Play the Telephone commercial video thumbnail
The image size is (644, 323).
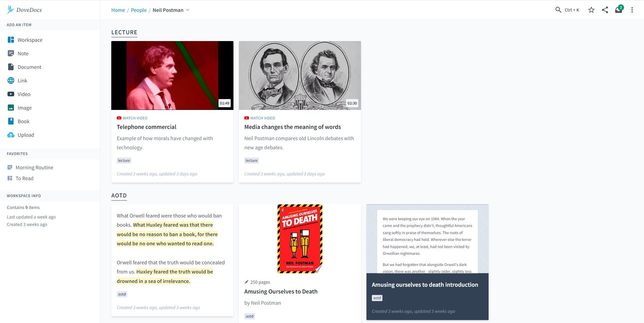172,75
